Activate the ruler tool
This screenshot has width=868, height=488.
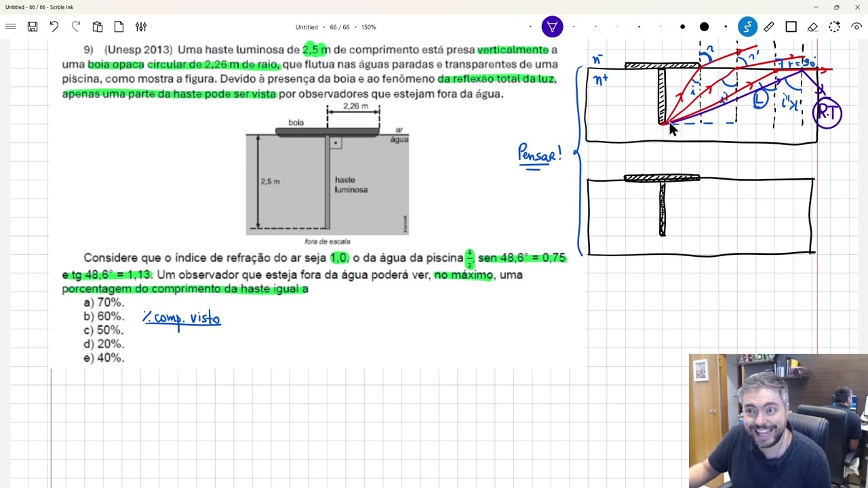point(769,27)
